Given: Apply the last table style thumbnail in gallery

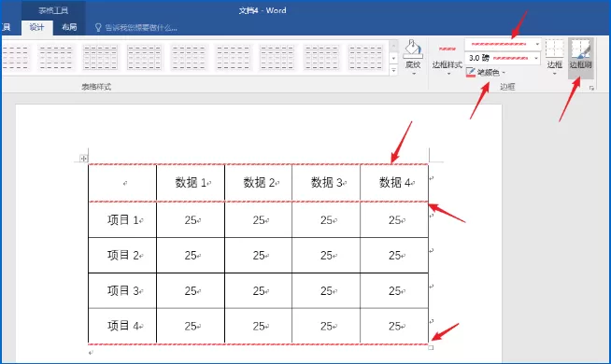Looking at the screenshot, I should pos(365,57).
